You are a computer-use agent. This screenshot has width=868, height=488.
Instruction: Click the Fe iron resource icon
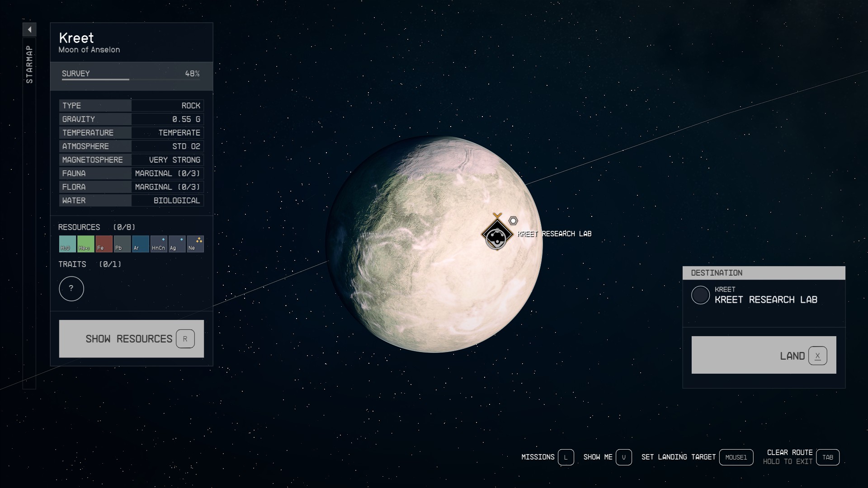click(x=103, y=244)
